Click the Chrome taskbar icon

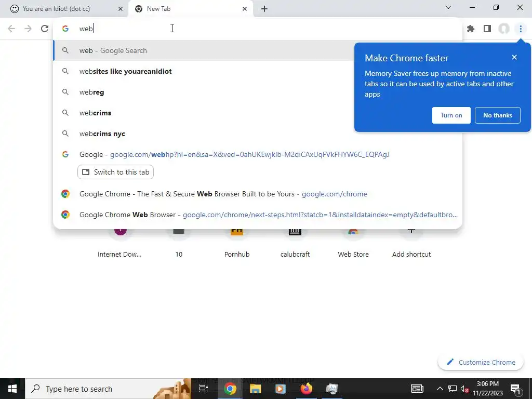230,389
